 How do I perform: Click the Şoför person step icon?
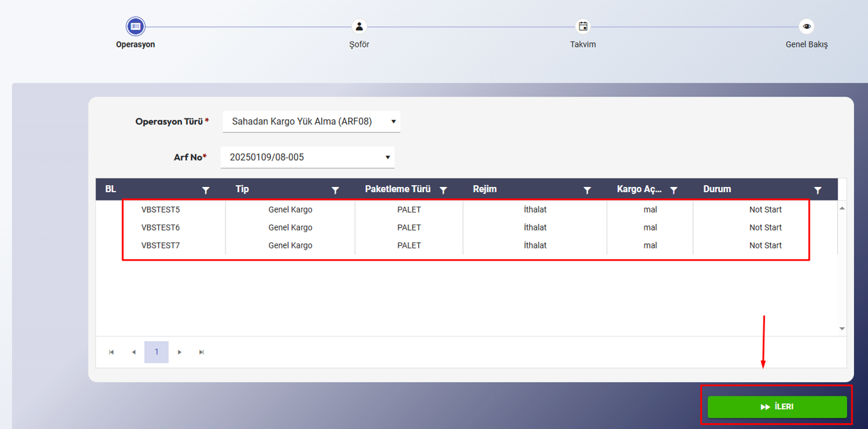(x=359, y=26)
